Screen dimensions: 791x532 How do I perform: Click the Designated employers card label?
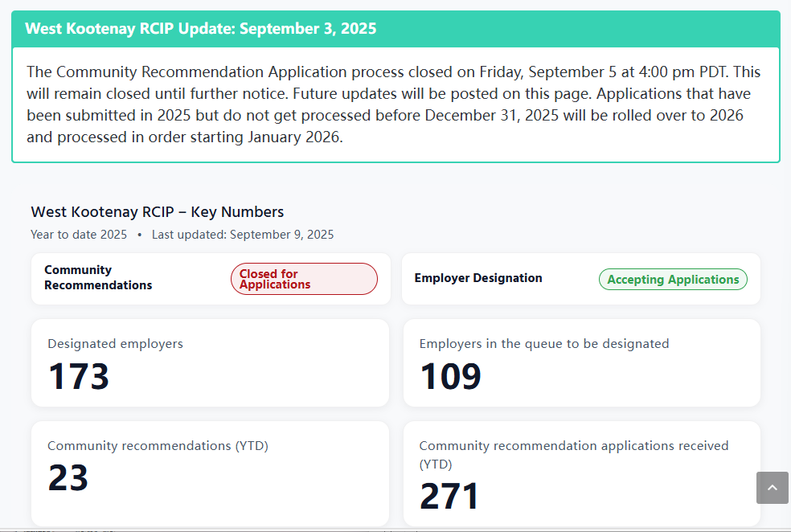click(x=115, y=344)
